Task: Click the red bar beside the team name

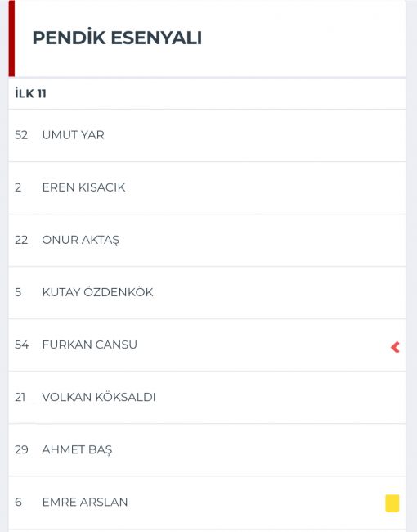Action: point(11,38)
